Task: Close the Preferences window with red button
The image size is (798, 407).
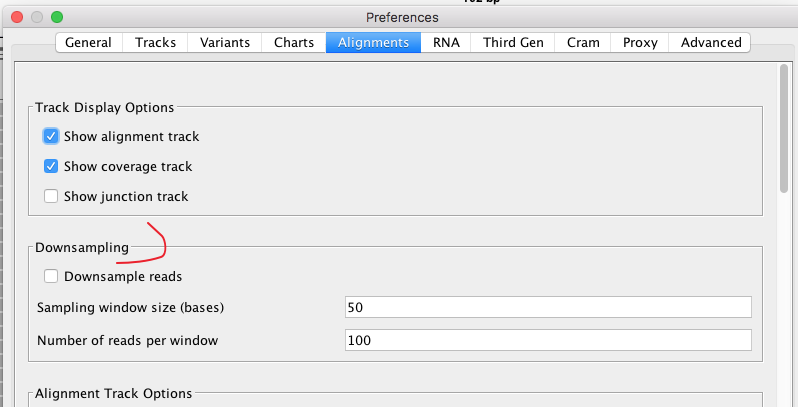Action: click(17, 17)
